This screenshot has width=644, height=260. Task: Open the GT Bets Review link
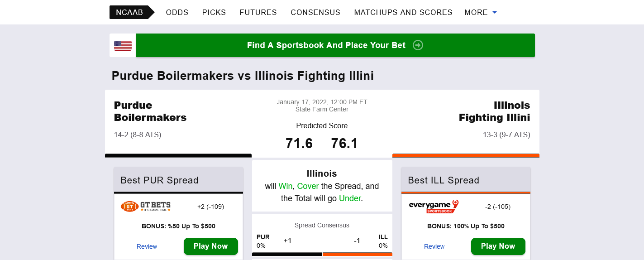pos(147,246)
